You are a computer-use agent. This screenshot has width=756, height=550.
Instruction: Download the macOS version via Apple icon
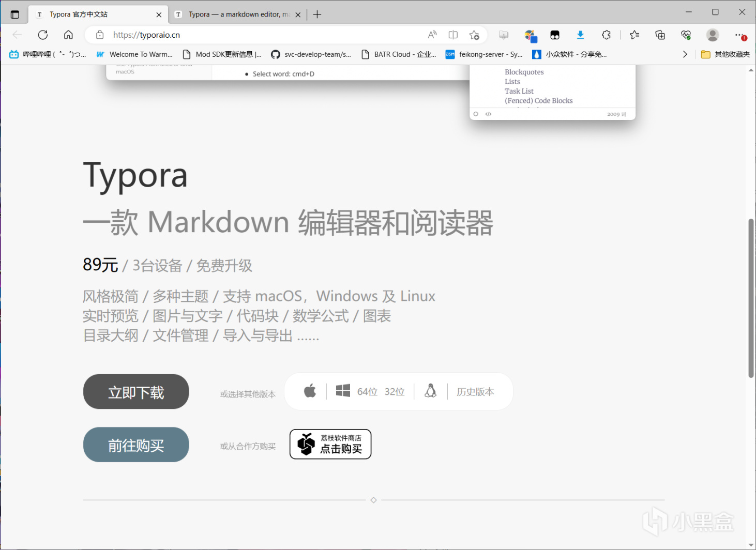[x=310, y=391]
